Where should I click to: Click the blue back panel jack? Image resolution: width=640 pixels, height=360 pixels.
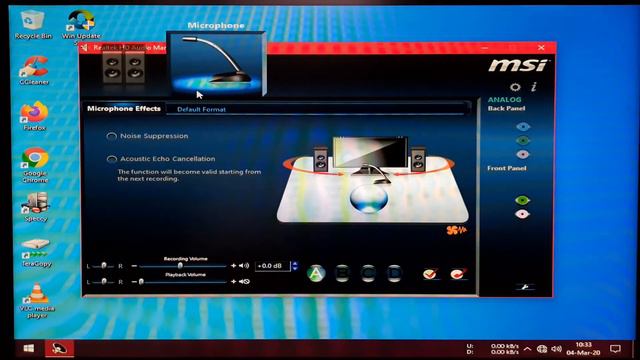click(523, 127)
